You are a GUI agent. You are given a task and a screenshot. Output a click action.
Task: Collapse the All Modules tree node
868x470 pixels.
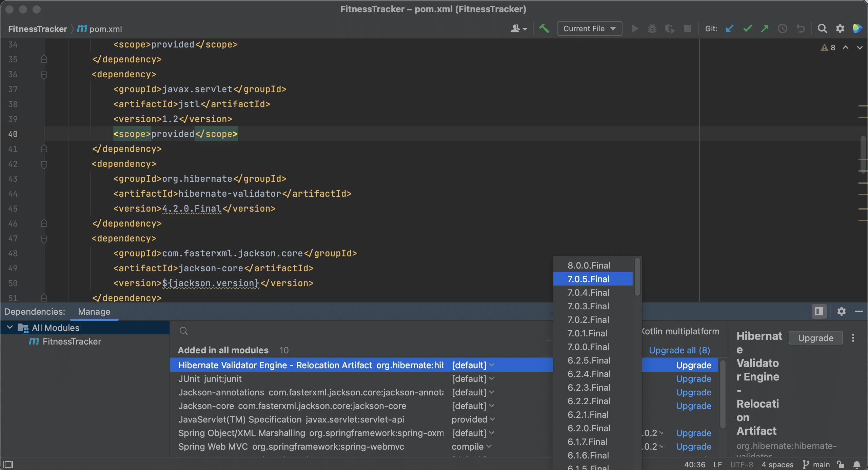pos(10,328)
